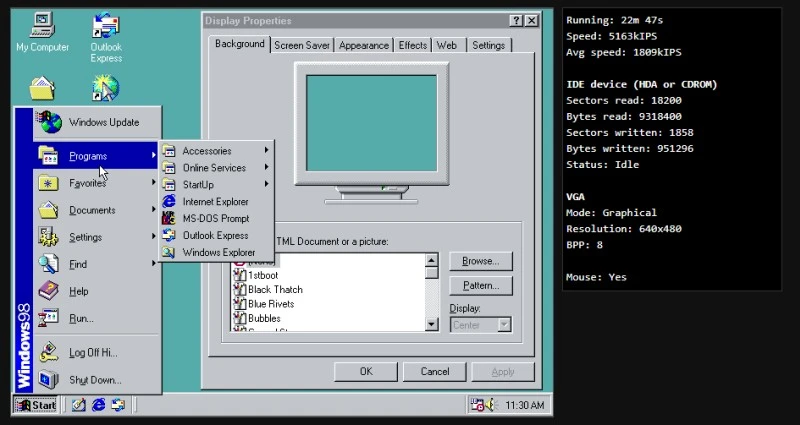Launch Outlook Express from quick launch bar
Screen dimensions: 800x425
118,405
